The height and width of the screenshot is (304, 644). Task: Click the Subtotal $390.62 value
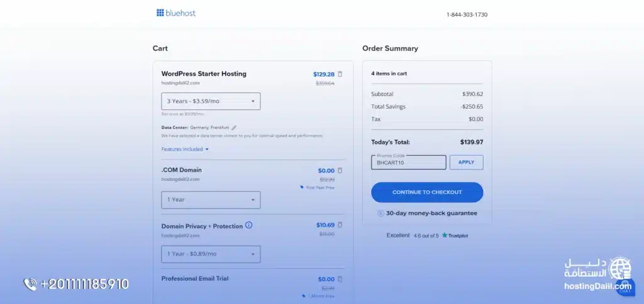pyautogui.click(x=473, y=94)
